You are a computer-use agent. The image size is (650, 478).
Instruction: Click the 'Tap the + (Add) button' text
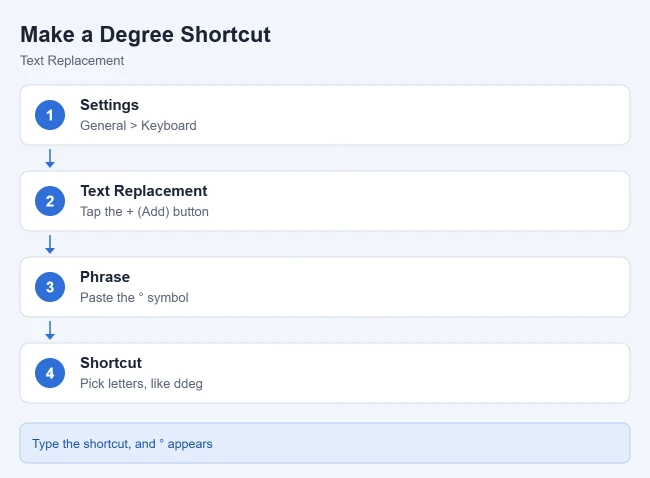click(x=144, y=211)
